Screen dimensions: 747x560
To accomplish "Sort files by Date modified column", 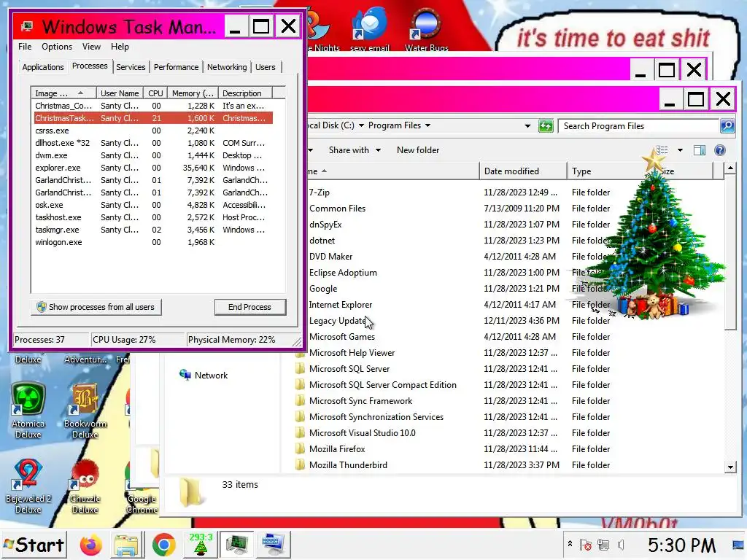I will [523, 171].
